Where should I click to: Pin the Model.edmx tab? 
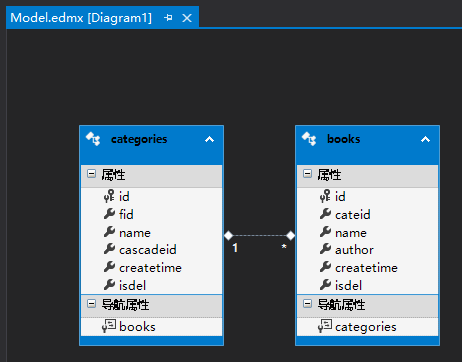[168, 18]
